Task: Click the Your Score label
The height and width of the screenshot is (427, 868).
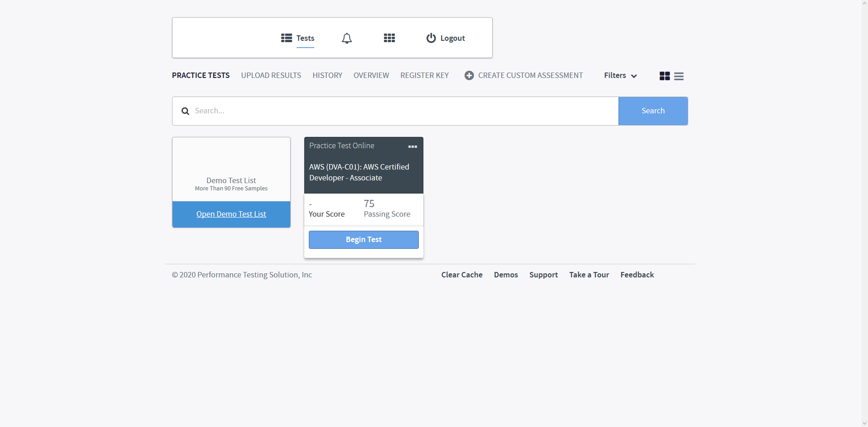Action: 326,214
